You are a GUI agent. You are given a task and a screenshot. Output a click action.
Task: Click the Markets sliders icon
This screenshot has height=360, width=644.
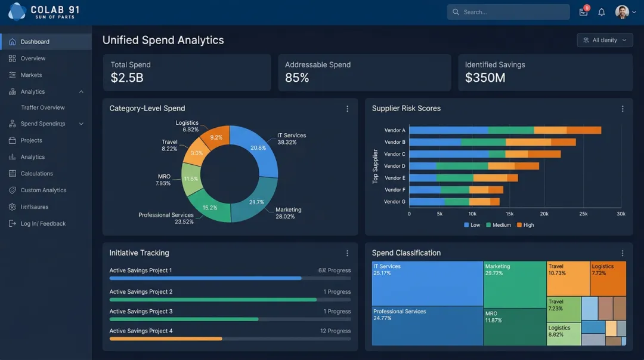pos(13,75)
